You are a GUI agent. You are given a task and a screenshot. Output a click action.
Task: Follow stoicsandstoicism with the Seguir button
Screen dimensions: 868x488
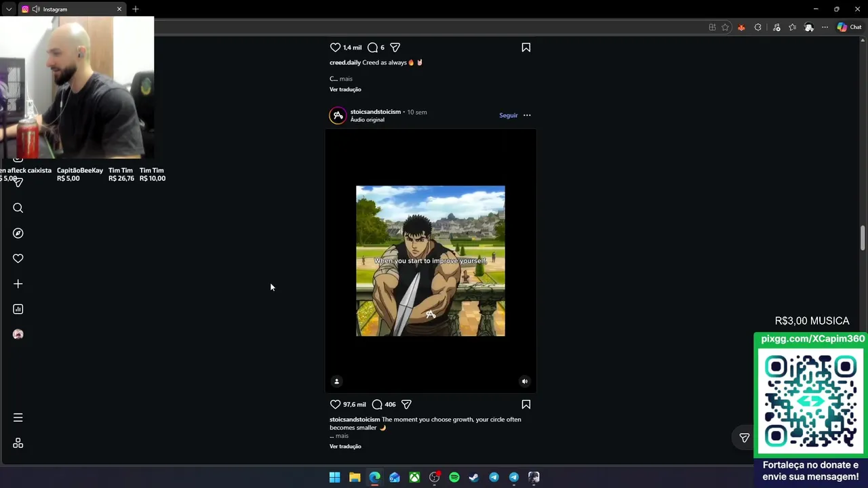509,115
